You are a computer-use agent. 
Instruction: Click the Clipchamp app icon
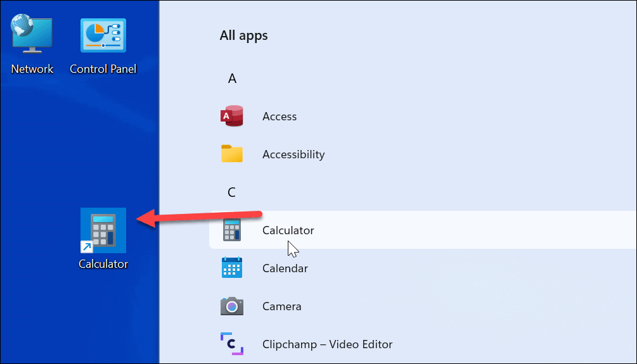click(232, 344)
